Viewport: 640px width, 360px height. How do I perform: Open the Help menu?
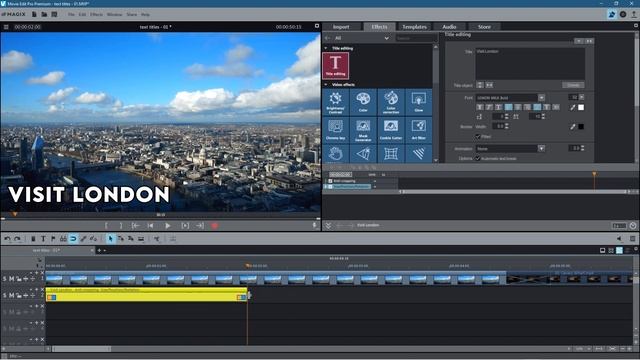(x=145, y=14)
